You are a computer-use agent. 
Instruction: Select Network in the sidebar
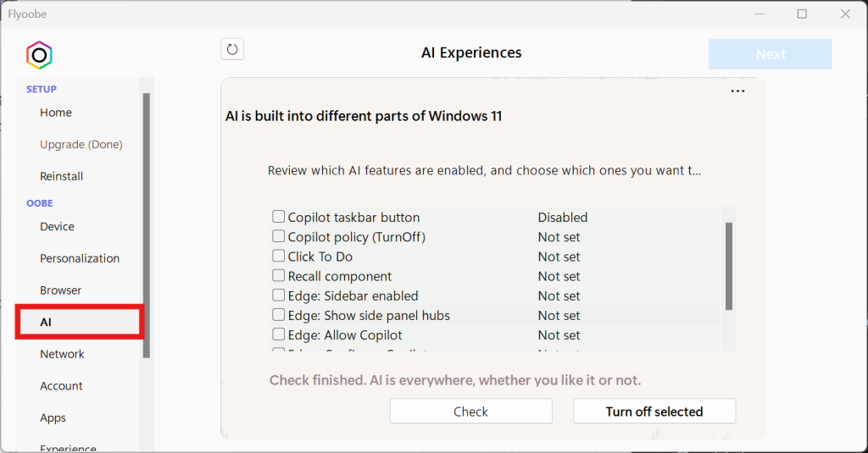tap(62, 354)
